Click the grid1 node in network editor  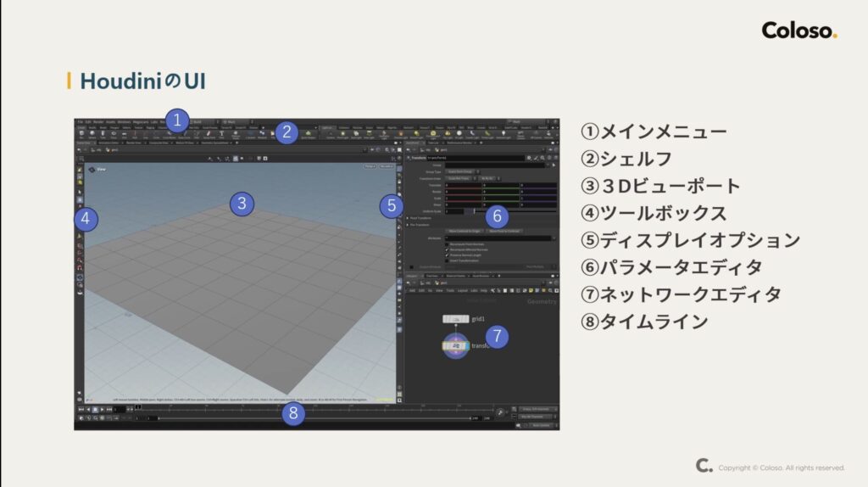(x=454, y=319)
